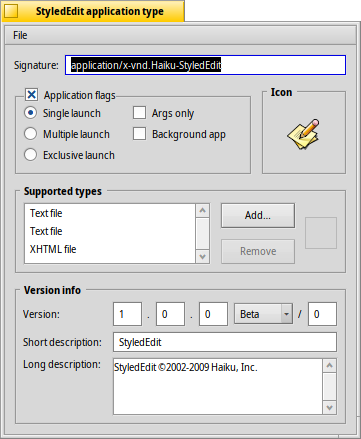
Task: Click the StyledEdit pencil-and-notepad icon
Action: [x=304, y=134]
